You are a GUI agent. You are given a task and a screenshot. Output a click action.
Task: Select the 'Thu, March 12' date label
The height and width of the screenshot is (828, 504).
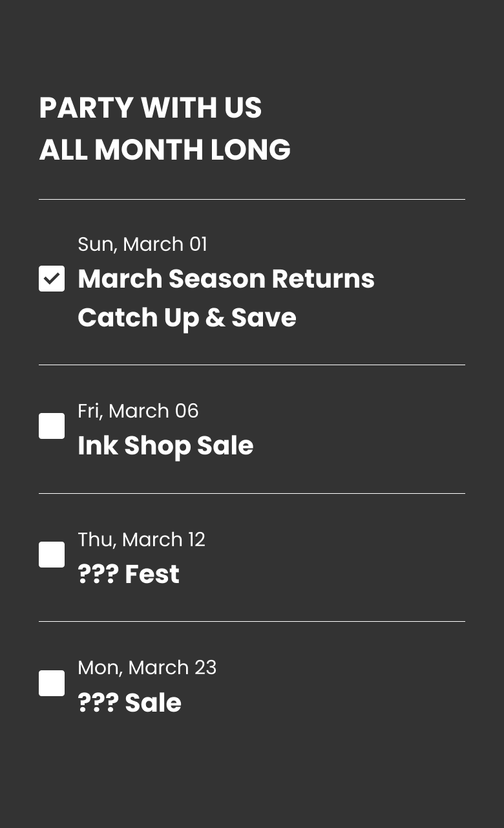tap(142, 540)
